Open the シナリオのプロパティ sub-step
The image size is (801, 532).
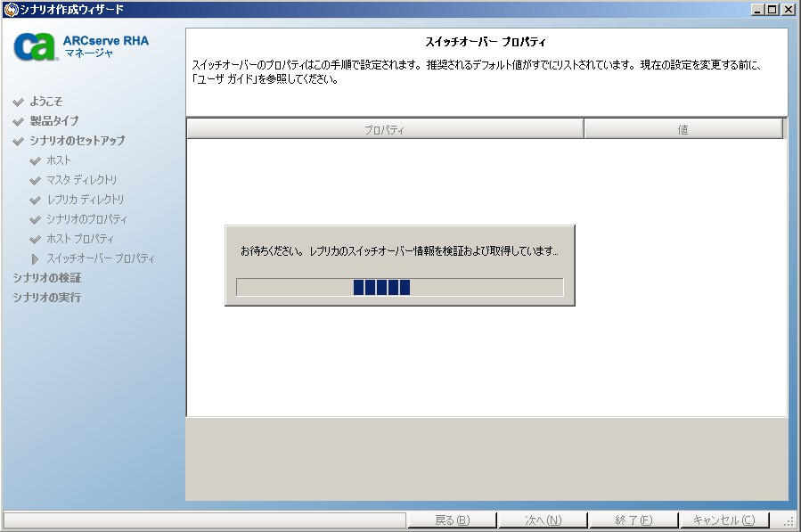pyautogui.click(x=86, y=219)
